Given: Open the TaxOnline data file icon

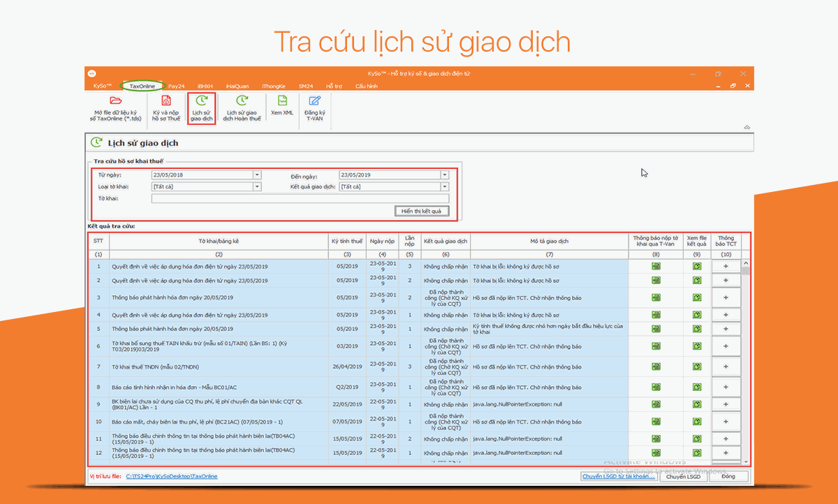Looking at the screenshot, I should [x=115, y=102].
